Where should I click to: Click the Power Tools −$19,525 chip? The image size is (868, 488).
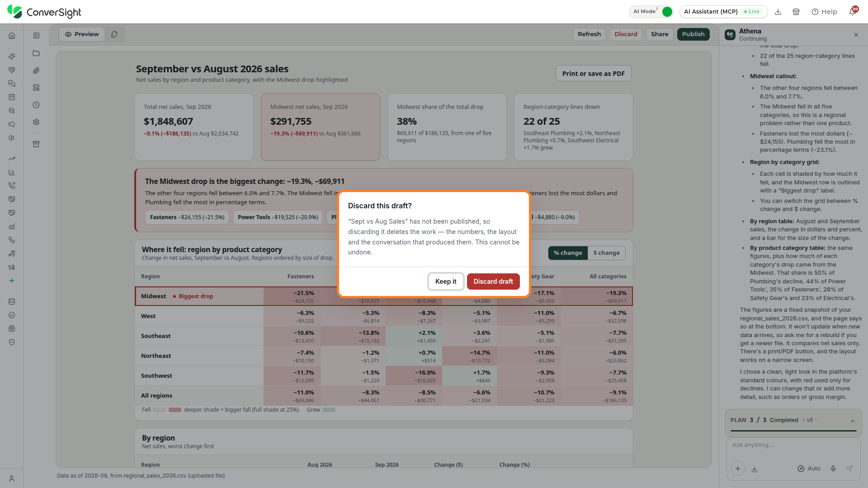(278, 217)
